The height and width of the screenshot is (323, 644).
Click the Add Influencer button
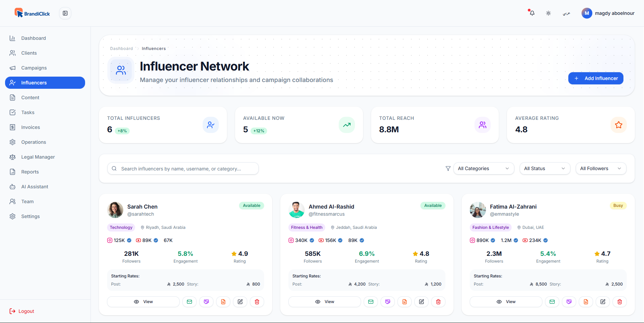595,78
